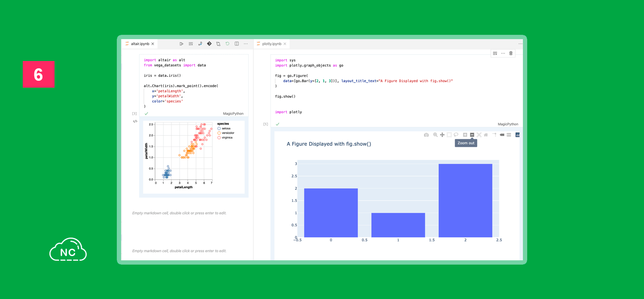The width and height of the screenshot is (644, 299).
Task: Click the virginica legend entry
Action: [225, 137]
